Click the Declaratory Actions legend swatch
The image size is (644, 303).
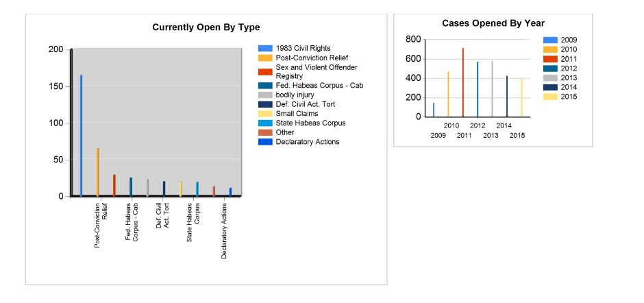tap(265, 142)
